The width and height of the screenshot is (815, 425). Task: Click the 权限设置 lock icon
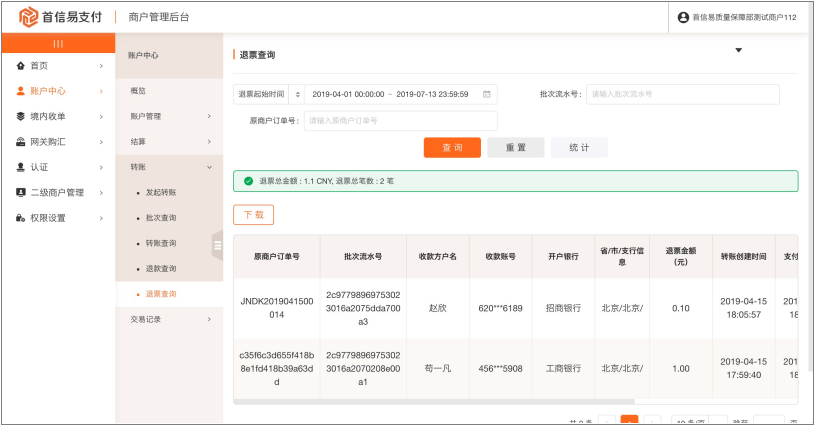(21, 218)
